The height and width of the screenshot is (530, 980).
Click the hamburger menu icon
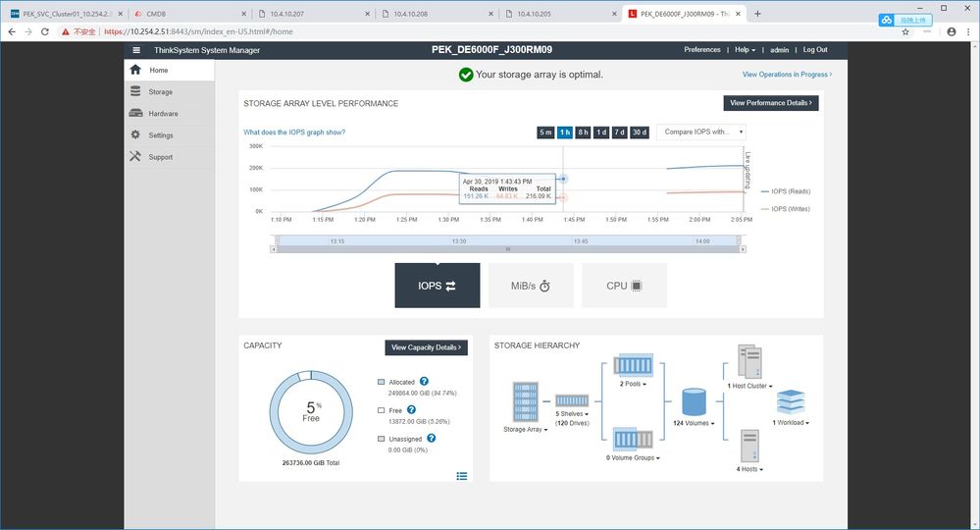136,50
